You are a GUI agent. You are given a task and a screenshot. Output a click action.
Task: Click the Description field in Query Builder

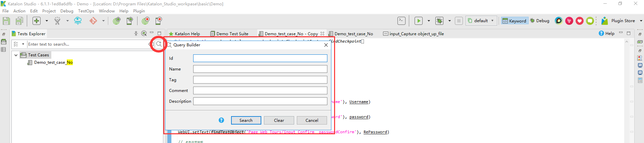tap(260, 101)
